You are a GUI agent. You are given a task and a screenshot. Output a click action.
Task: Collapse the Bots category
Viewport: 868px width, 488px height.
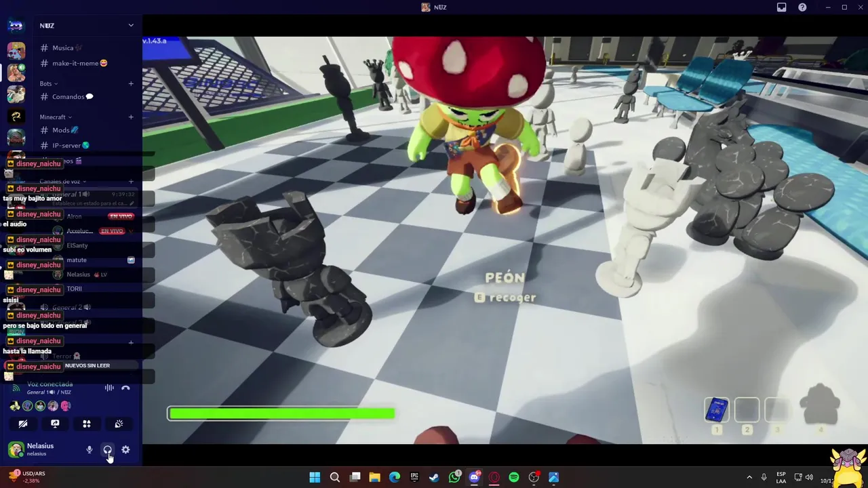point(48,83)
